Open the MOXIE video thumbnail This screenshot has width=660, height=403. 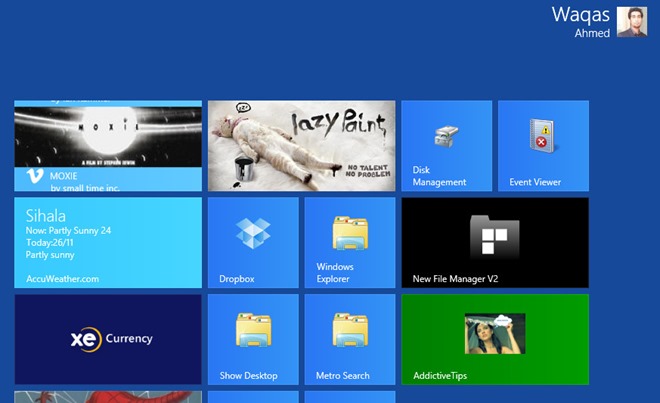[108, 136]
